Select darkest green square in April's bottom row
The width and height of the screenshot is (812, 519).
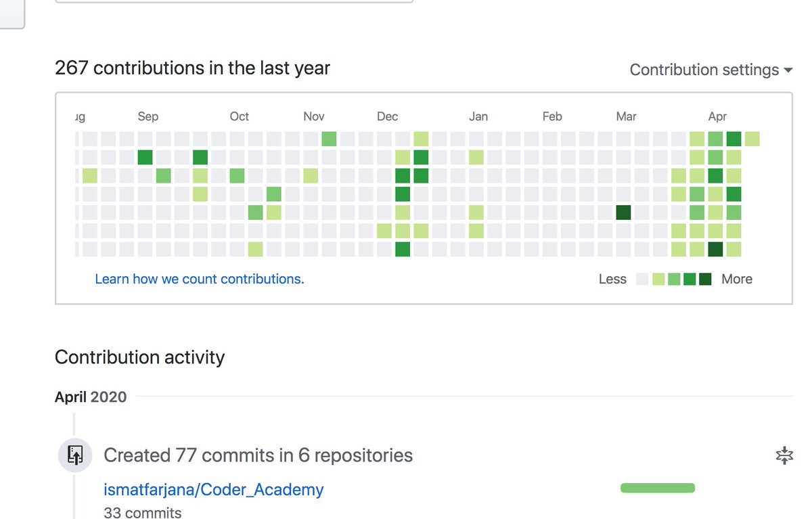tap(715, 249)
